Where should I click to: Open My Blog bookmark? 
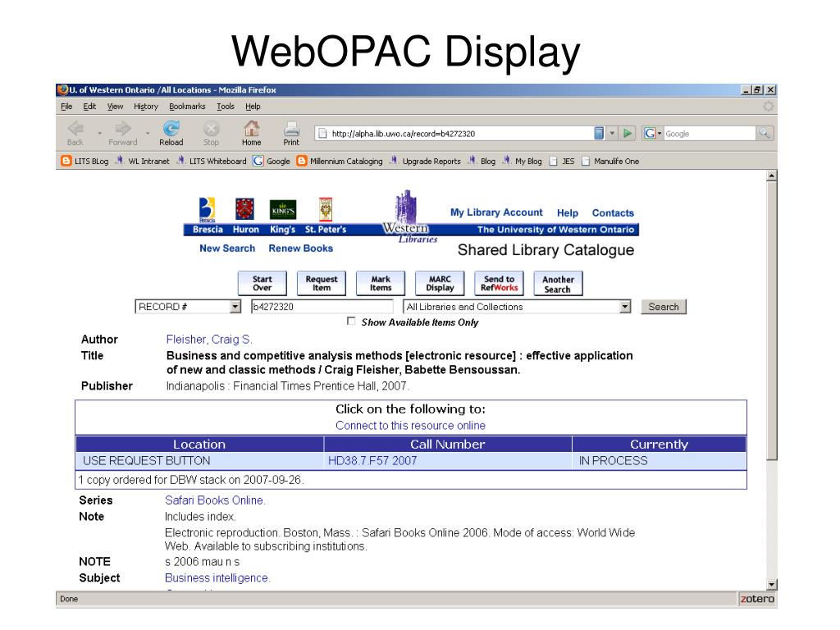[x=522, y=161]
